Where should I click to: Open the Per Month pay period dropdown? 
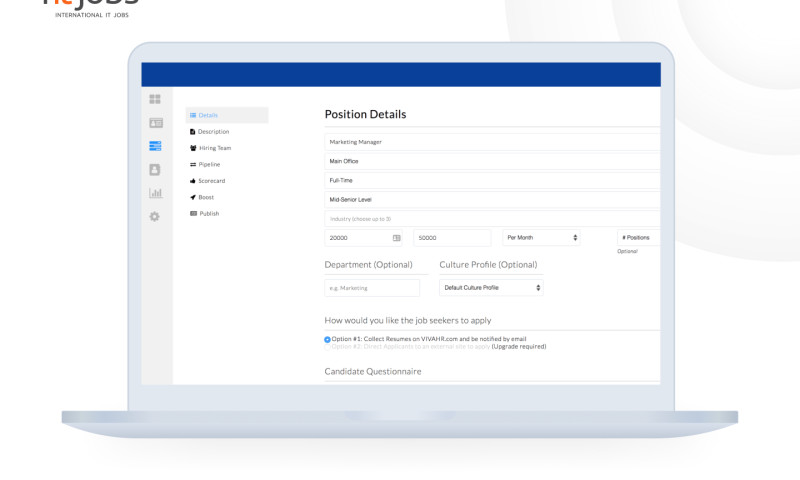541,238
